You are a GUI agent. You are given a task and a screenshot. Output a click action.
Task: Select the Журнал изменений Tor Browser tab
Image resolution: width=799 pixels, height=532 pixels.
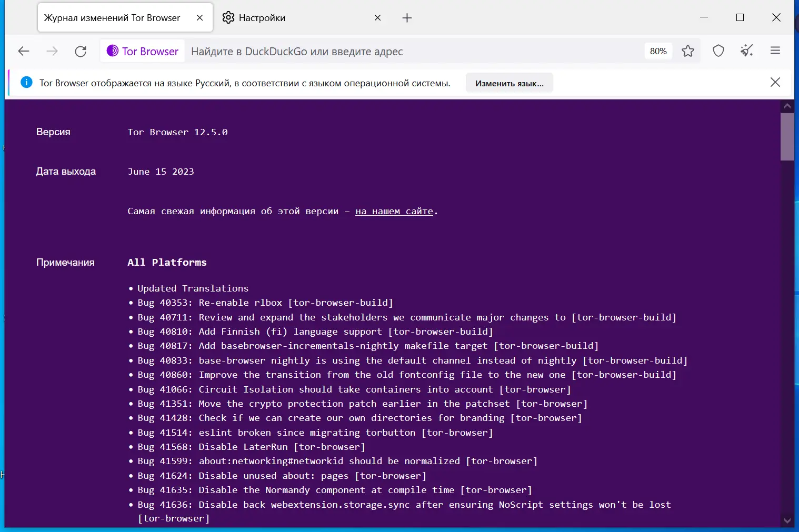[112, 18]
